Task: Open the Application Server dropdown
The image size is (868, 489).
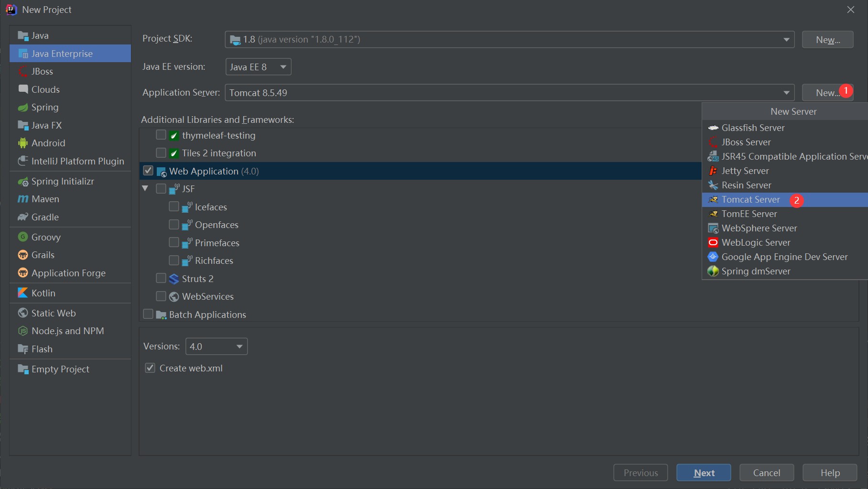Action: click(510, 93)
